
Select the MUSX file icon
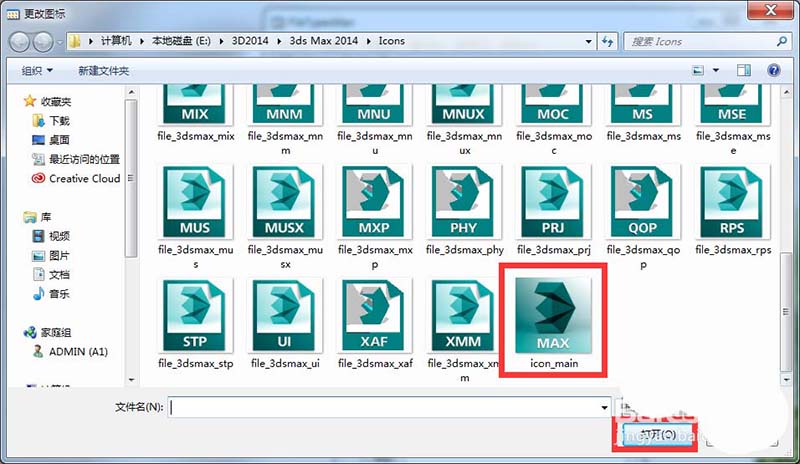[285, 202]
